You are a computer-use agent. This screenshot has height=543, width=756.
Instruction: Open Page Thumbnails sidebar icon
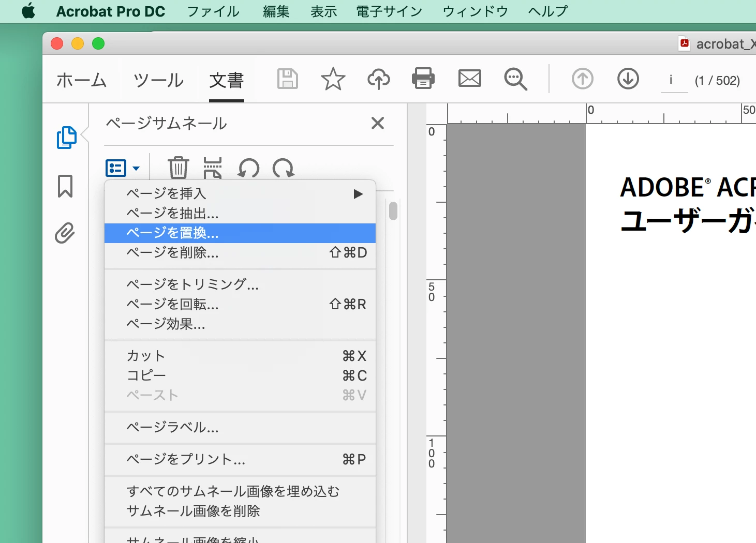[x=66, y=137]
